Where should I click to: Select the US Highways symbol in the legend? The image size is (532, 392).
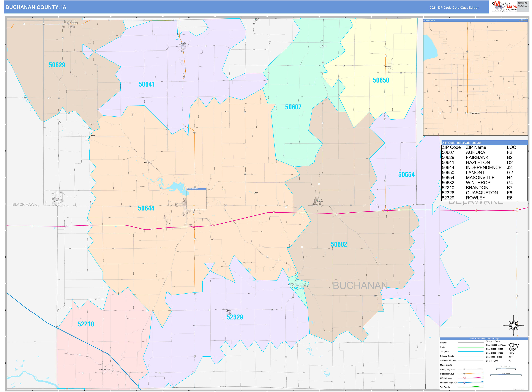click(x=464, y=378)
